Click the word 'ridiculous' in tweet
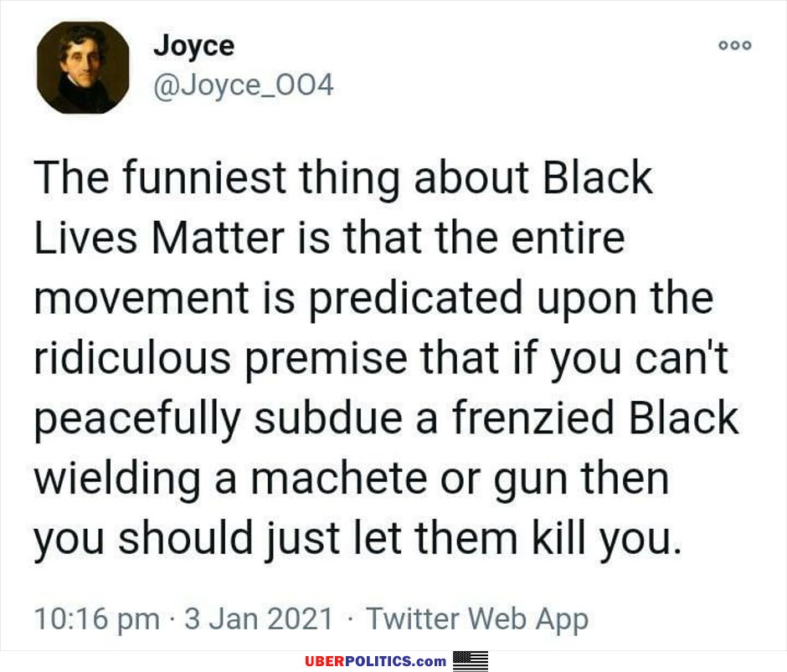Viewport: 787px width, 672px height. click(x=132, y=357)
